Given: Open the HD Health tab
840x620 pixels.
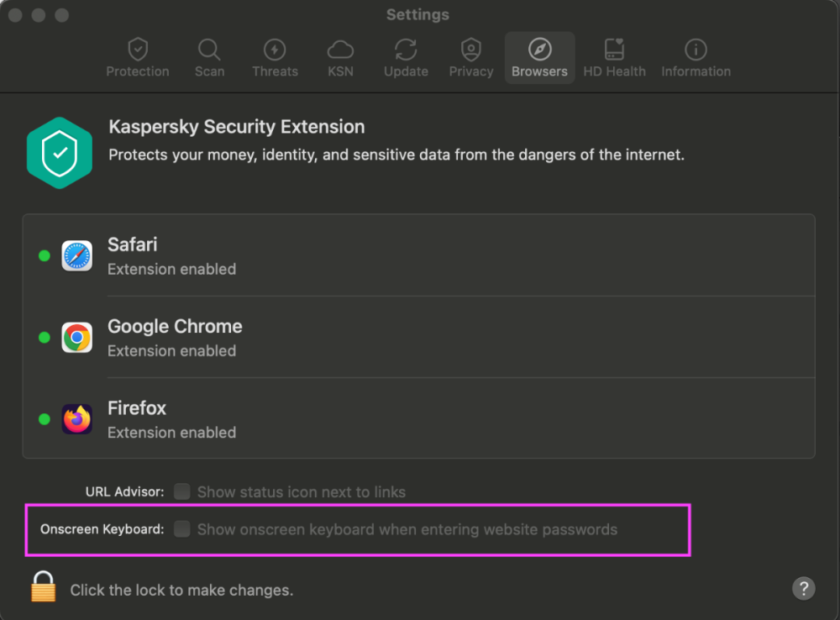Looking at the screenshot, I should click(614, 58).
